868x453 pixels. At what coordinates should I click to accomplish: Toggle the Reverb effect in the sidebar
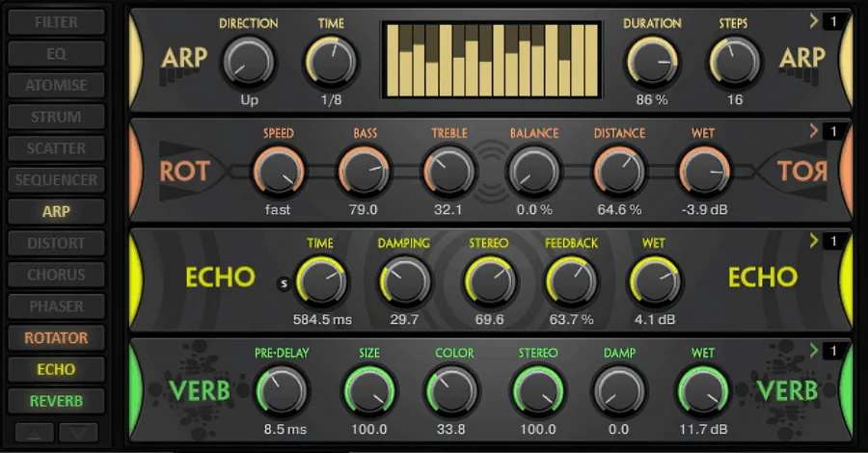click(57, 401)
